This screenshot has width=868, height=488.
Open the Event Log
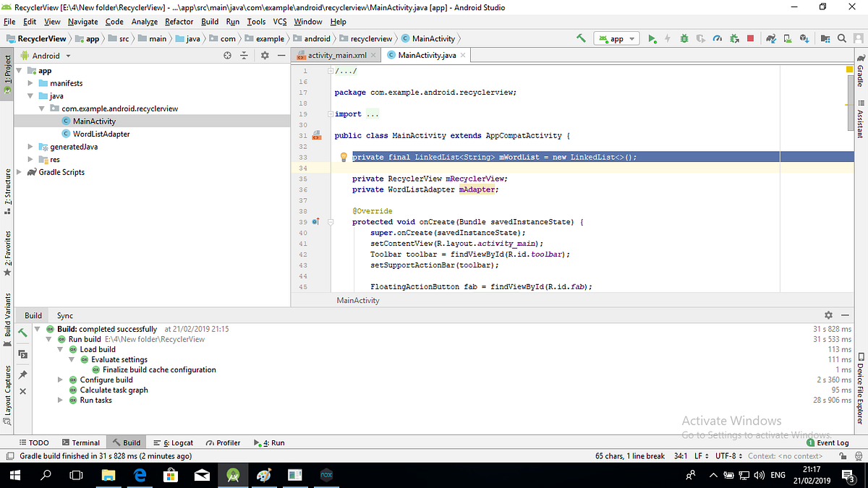[829, 442]
